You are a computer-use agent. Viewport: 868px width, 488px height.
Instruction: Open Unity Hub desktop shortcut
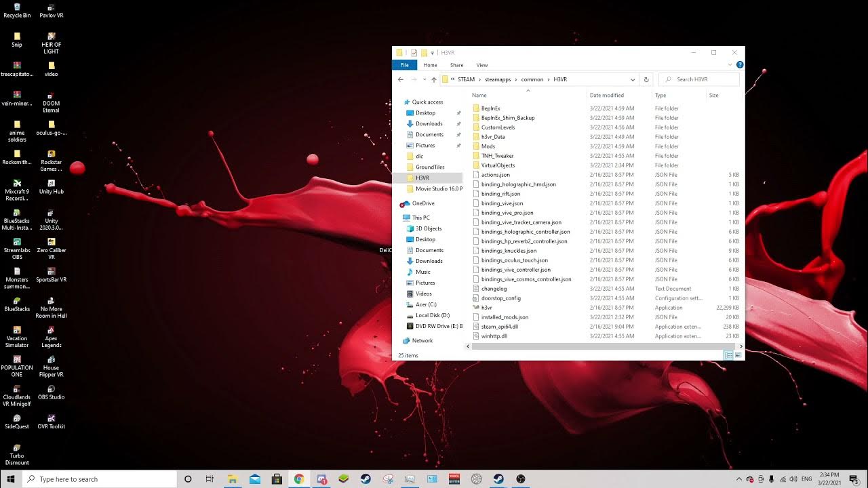pos(51,187)
